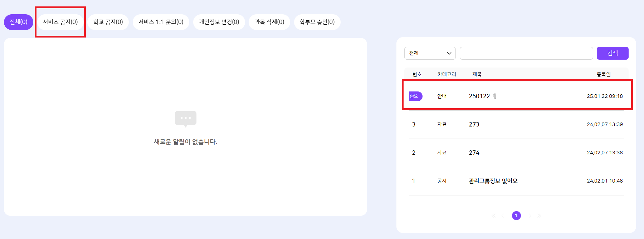644x239 pixels.
Task: Switch to the 개인정보 변경(0) tab
Action: (x=219, y=22)
